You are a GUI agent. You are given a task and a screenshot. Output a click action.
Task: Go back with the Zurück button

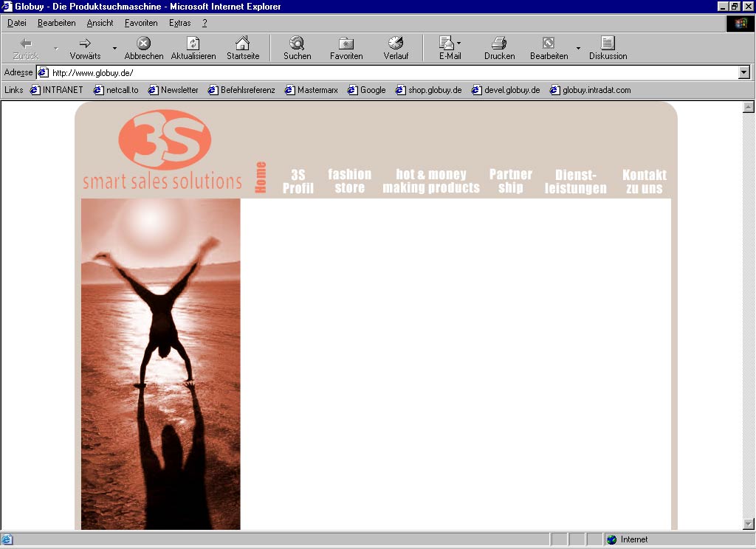[x=26, y=48]
